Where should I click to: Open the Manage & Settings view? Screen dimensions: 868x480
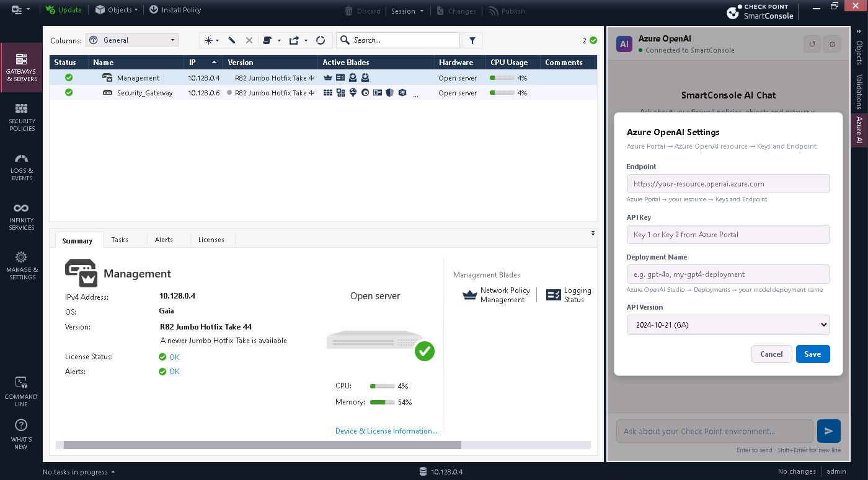pos(22,266)
